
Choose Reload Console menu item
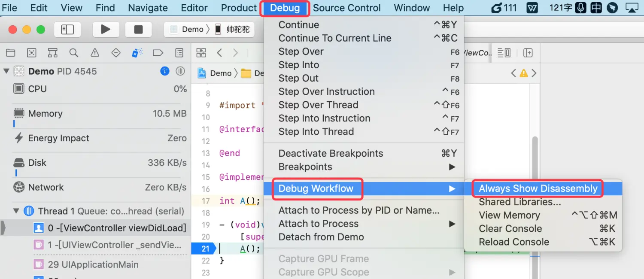(x=543, y=242)
